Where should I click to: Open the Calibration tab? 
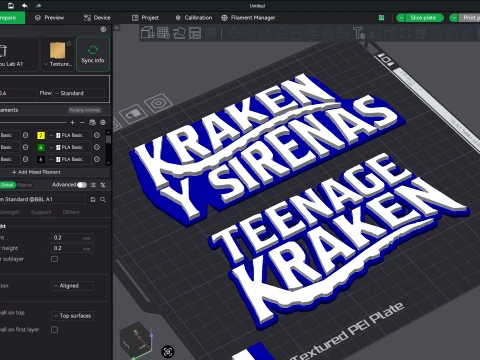[x=194, y=18]
